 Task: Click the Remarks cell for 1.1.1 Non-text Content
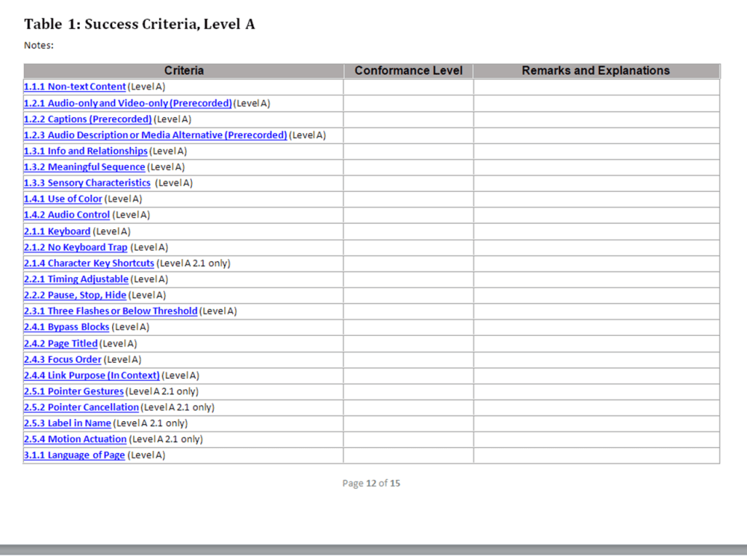596,87
